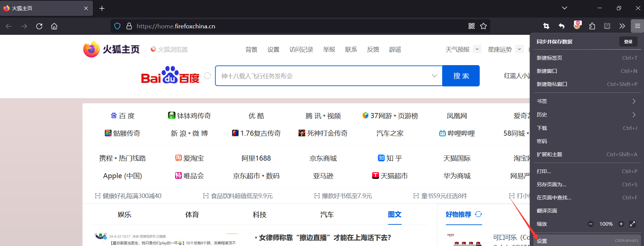Choose 另存页面为... menu item
Viewport: 644px width, 246px height.
coord(587,184)
